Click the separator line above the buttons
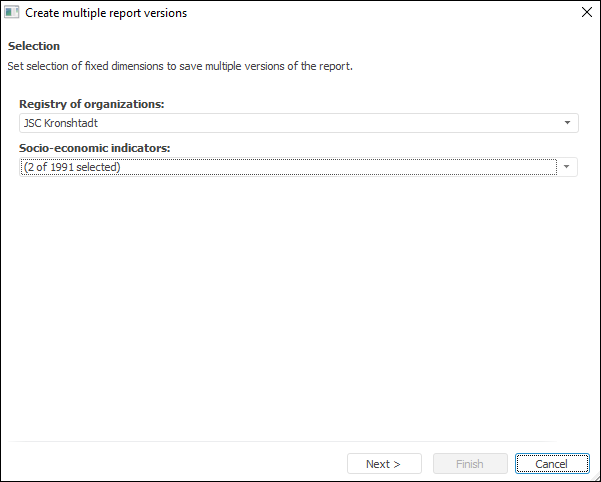 [x=300, y=441]
